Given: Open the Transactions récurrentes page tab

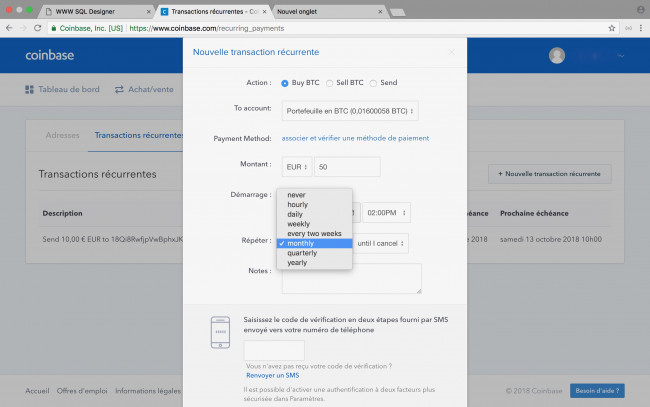Looking at the screenshot, I should pos(138,136).
